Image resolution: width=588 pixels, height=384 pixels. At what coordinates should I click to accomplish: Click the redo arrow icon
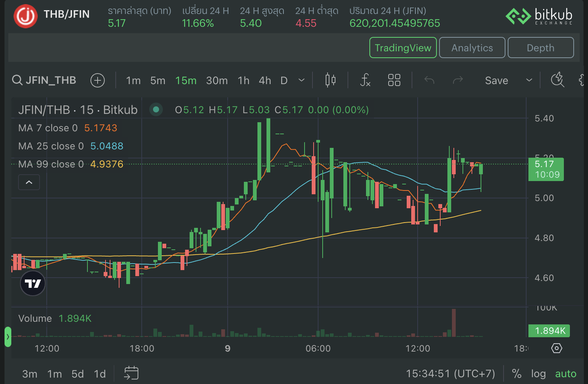[x=458, y=80]
